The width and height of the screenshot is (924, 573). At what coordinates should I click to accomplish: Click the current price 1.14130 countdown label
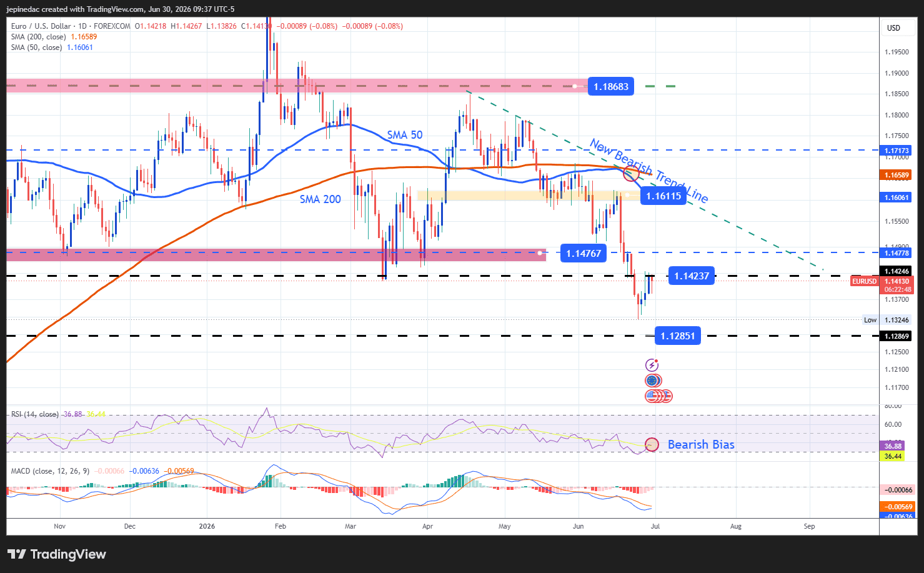click(x=897, y=285)
